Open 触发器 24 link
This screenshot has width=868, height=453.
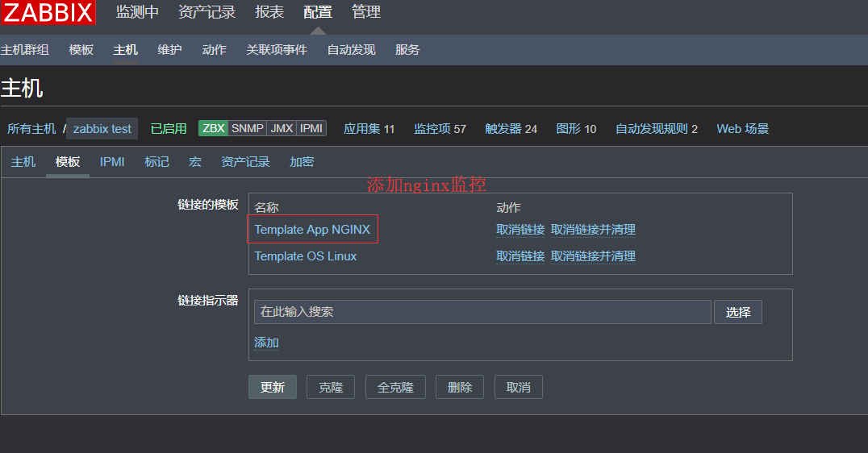click(x=511, y=129)
